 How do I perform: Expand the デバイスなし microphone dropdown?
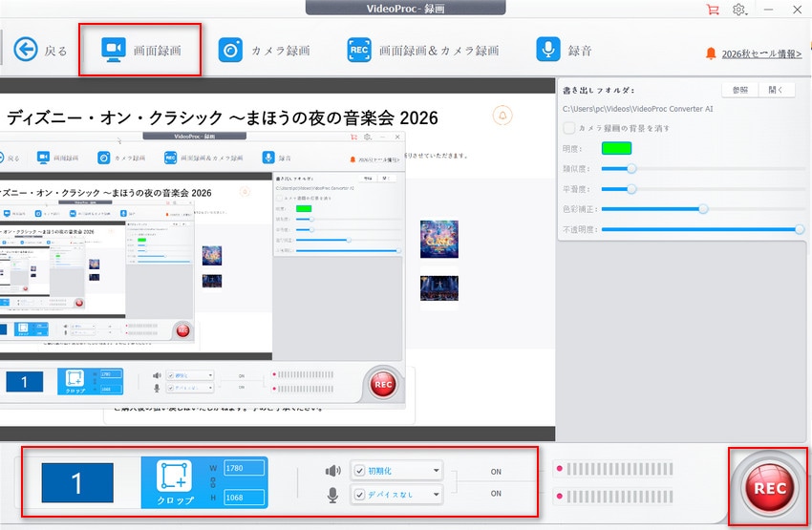(x=436, y=495)
